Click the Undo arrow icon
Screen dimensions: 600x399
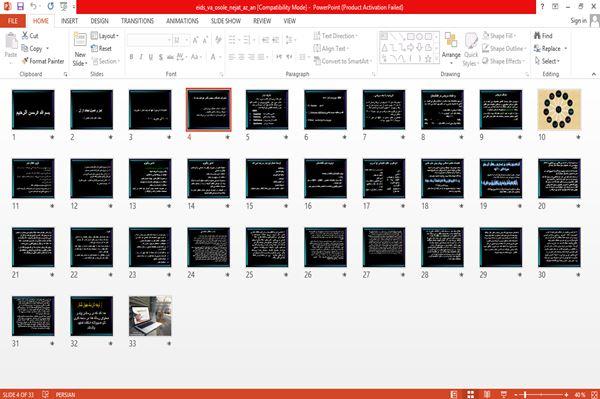click(34, 7)
